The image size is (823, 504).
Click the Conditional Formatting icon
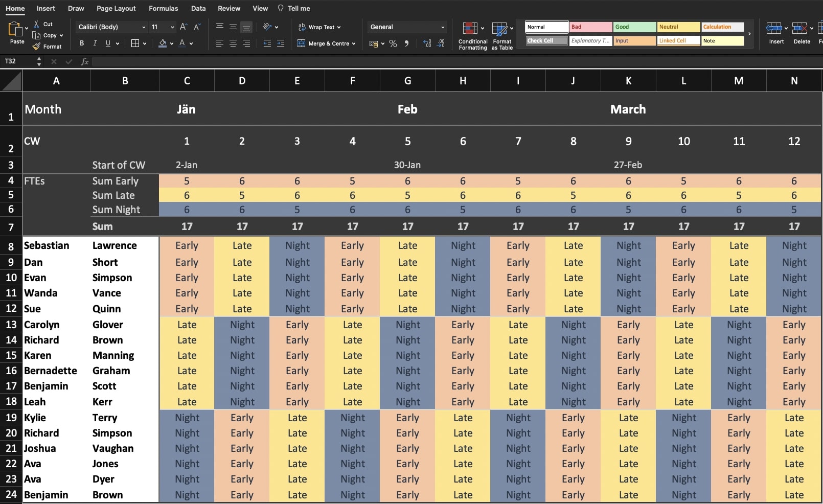[x=470, y=29]
